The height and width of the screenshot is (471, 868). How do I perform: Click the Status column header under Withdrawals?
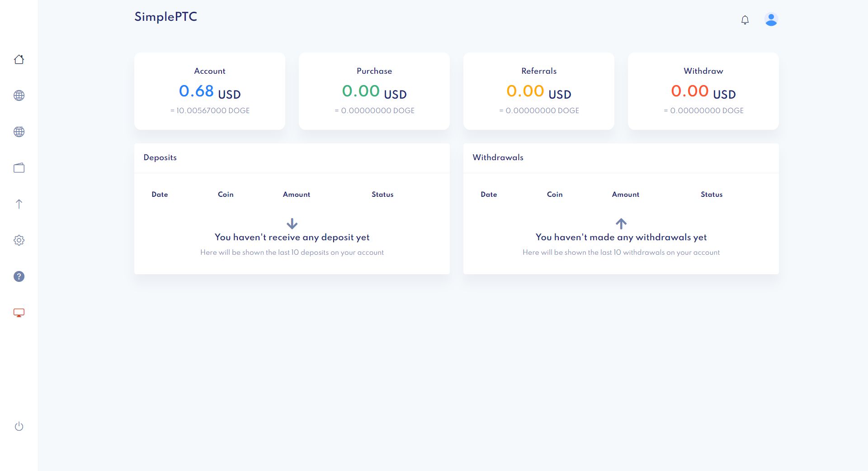(x=712, y=195)
